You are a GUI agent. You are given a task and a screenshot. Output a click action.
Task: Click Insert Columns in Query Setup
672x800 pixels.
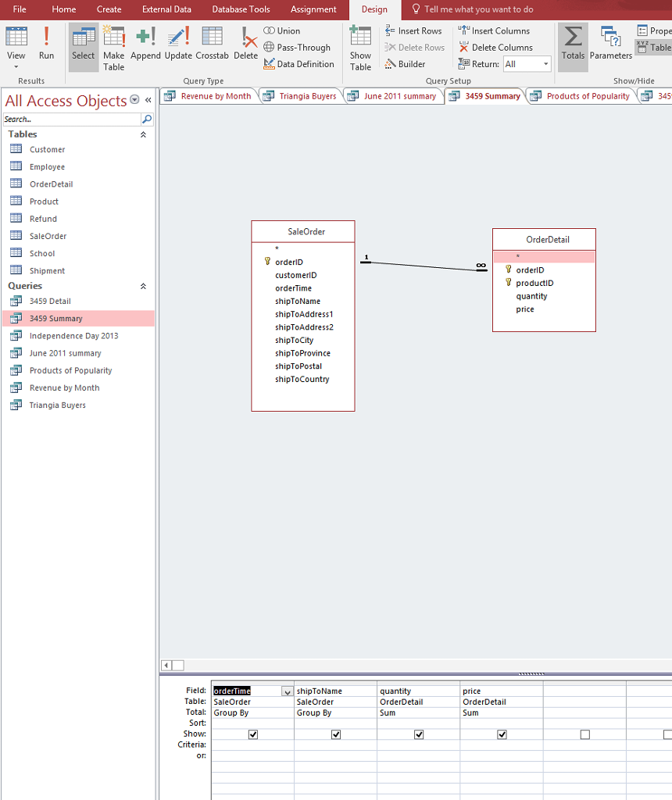[494, 30]
